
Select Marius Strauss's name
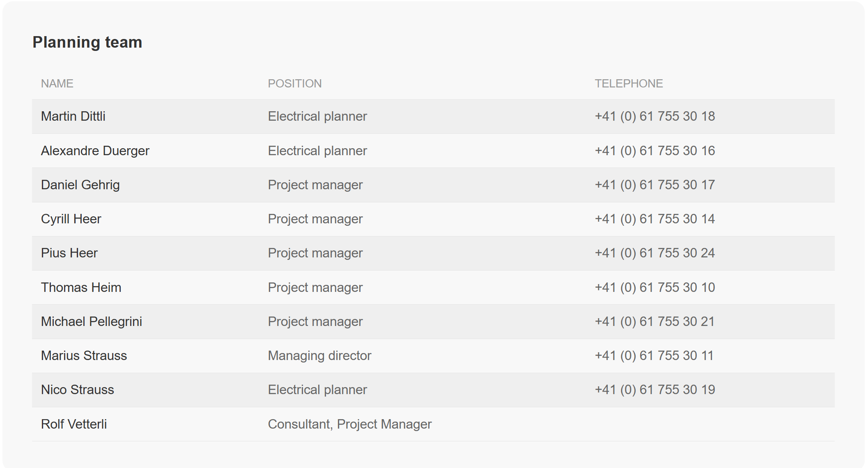click(84, 356)
